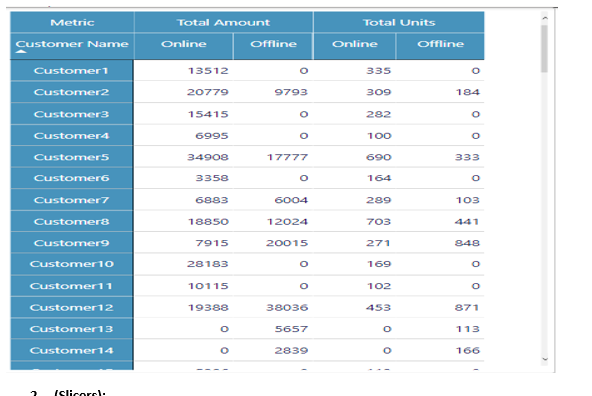The width and height of the screenshot is (592, 396).
Task: Select the Customer13 row header
Action: [x=72, y=329]
